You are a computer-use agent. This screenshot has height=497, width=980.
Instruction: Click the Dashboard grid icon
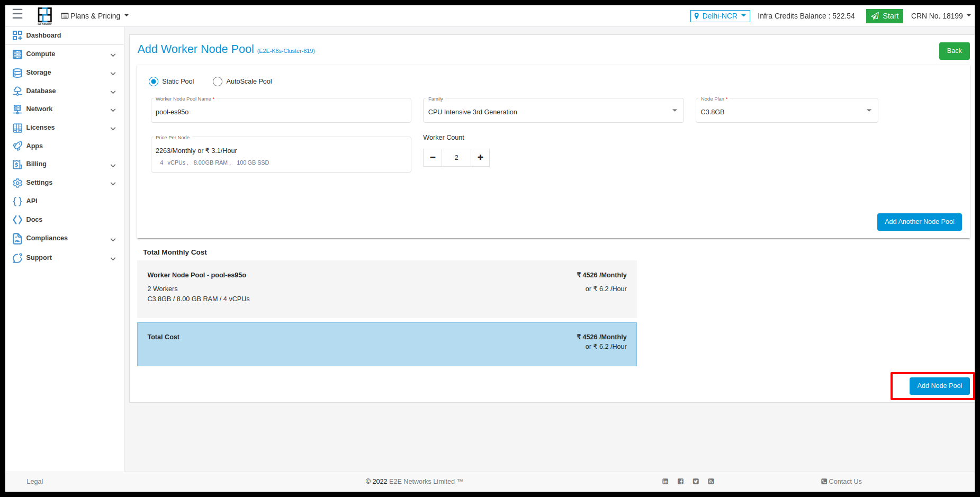tap(17, 35)
